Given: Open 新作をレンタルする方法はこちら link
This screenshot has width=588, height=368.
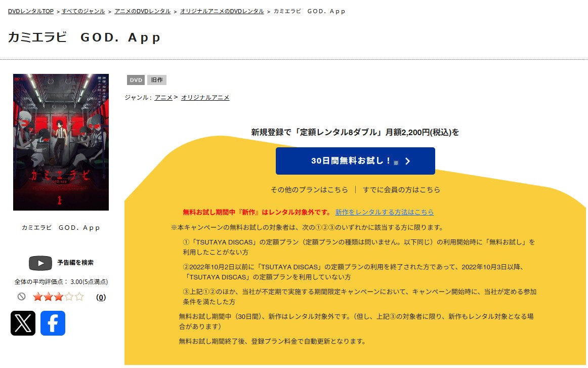Looking at the screenshot, I should pyautogui.click(x=385, y=212).
